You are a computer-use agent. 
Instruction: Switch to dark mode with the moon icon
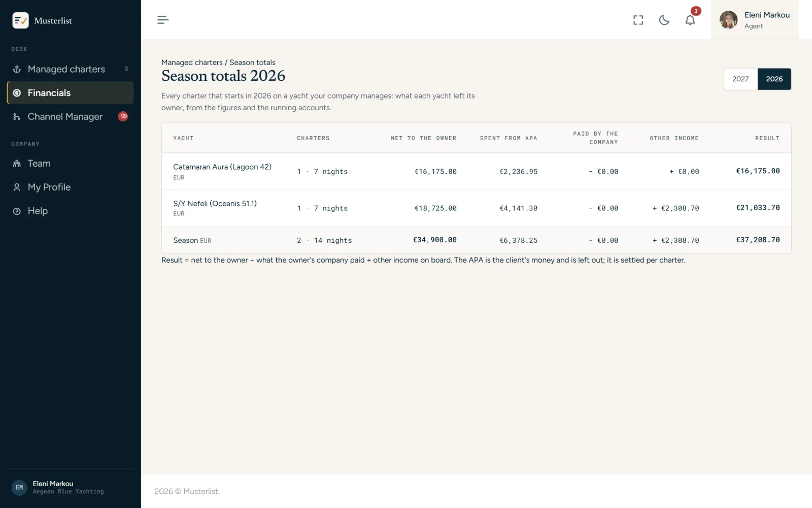click(664, 20)
